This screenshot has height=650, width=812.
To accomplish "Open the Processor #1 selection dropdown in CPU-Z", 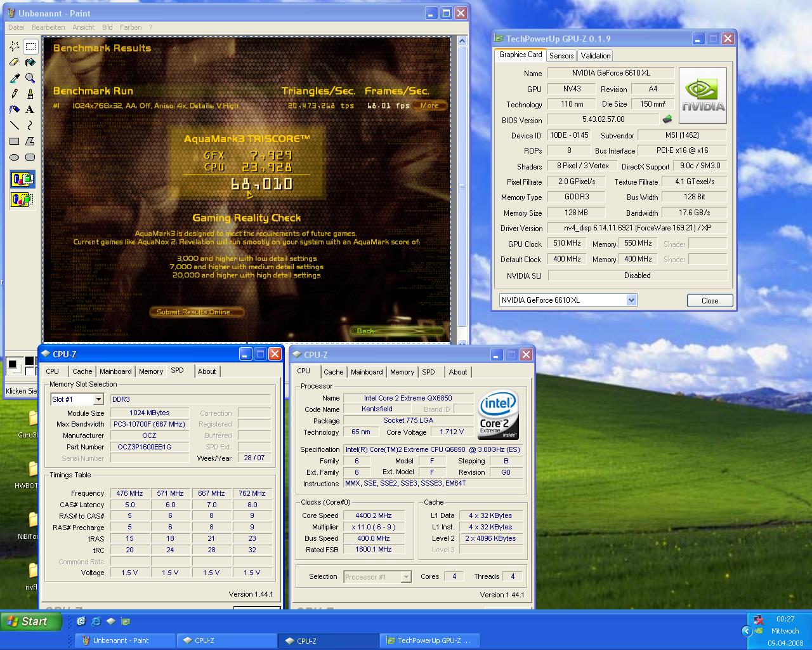I will pos(406,577).
